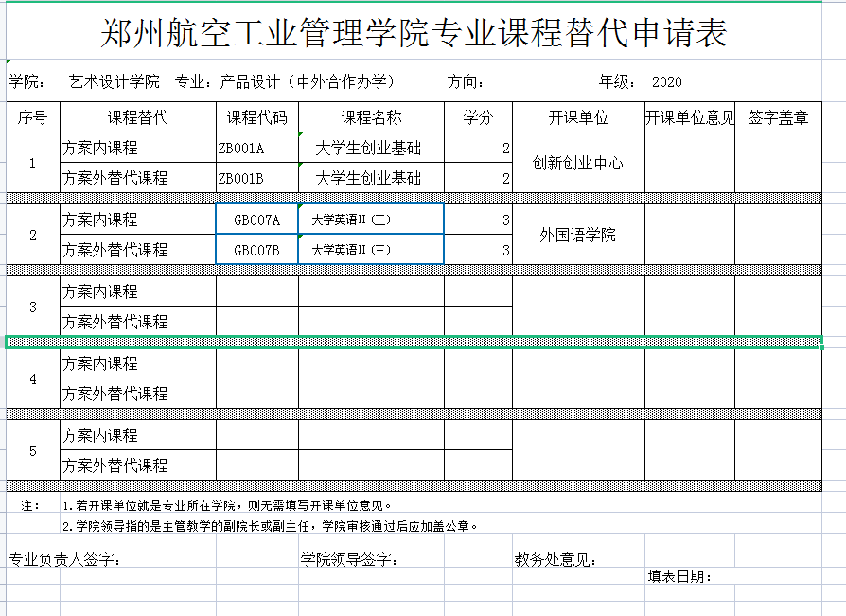This screenshot has width=846, height=616.
Task: Click serial number 5 cell
Action: click(33, 449)
